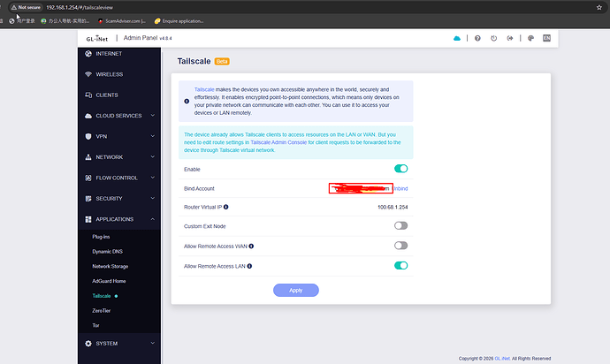Collapse the Applications menu chevron
Image resolution: width=610 pixels, height=364 pixels.
click(152, 219)
